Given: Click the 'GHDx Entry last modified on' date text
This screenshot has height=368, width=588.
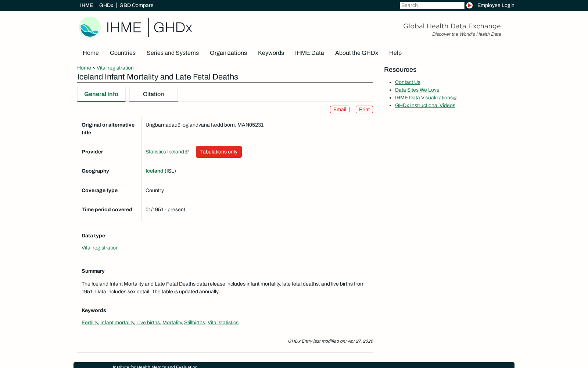Looking at the screenshot, I should [x=330, y=341].
